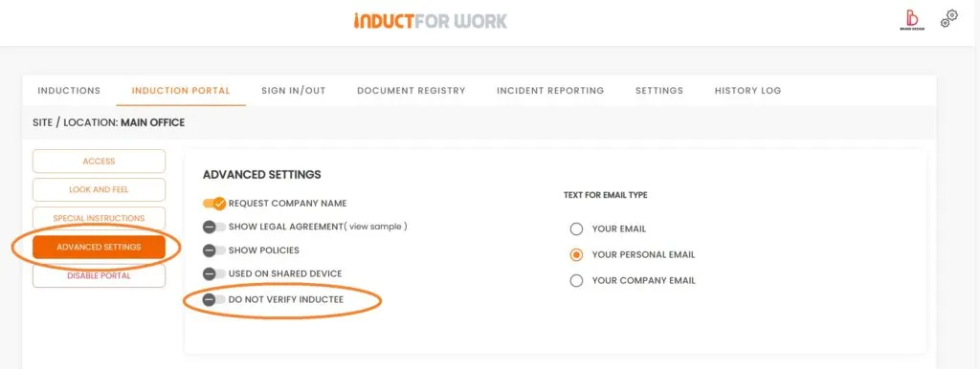Choose Your Company Email radio option
The width and height of the screenshot is (980, 369).
pyautogui.click(x=576, y=281)
